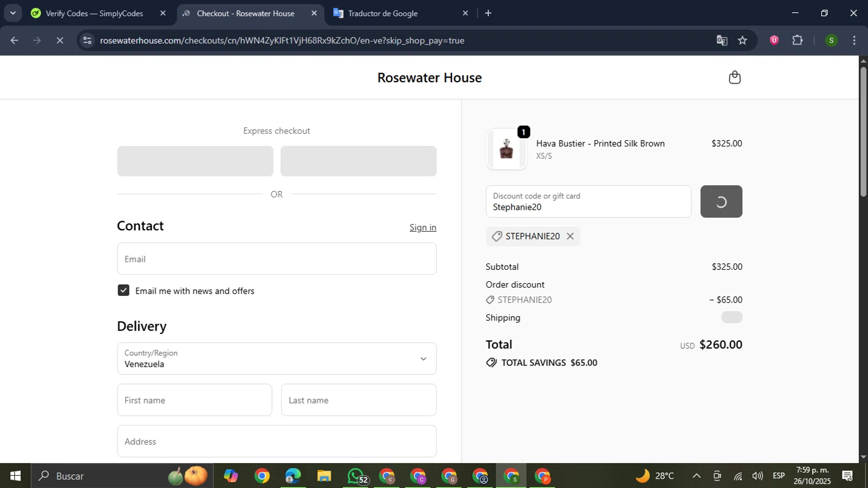Open the Windows Start menu
This screenshot has height=488, width=868.
coord(16,476)
